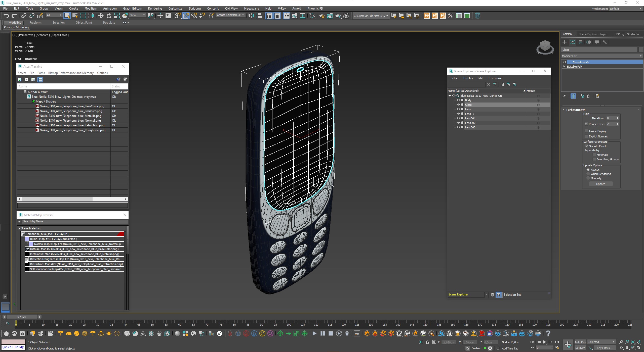Click the Polygon Modeling button
Screen dimensions: 644x352
[x=16, y=27]
